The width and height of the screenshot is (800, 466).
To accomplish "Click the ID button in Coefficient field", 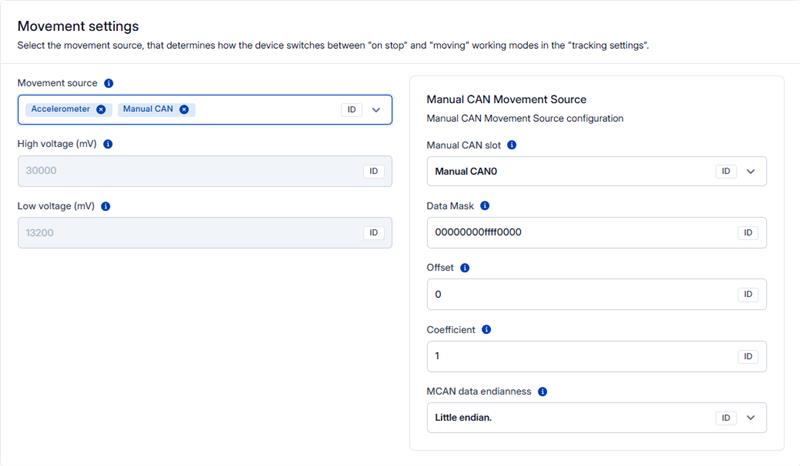I will (748, 356).
